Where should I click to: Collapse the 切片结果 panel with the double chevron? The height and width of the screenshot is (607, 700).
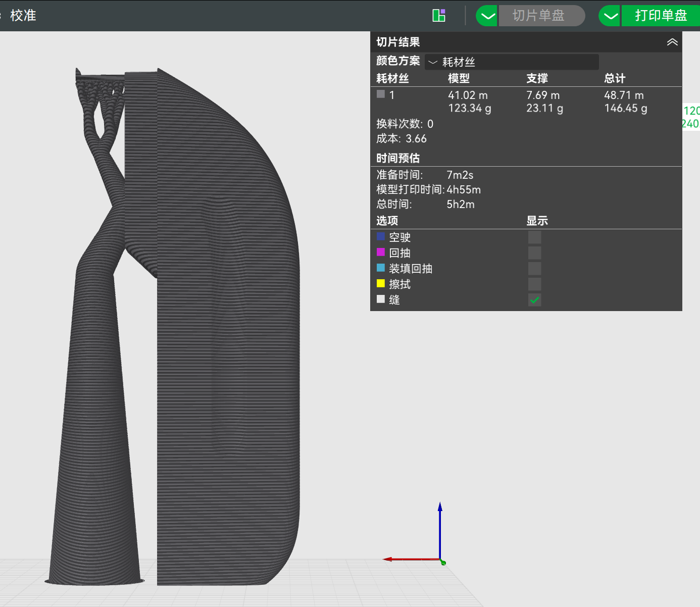click(x=672, y=42)
